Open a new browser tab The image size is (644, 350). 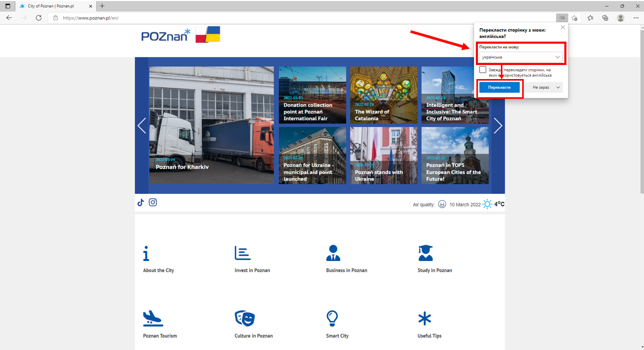(x=102, y=6)
